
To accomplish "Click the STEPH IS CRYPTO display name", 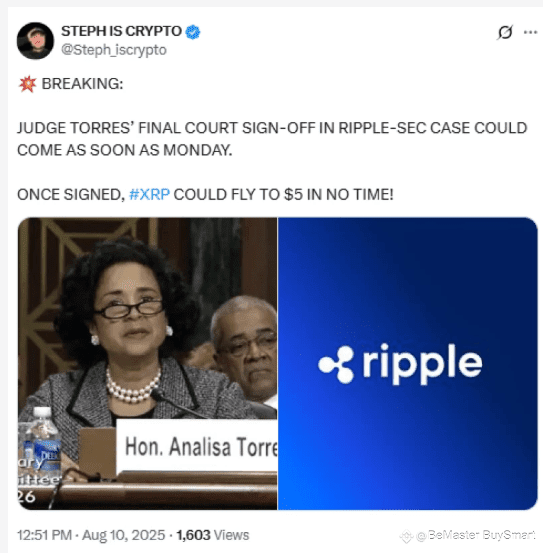I will coord(121,31).
